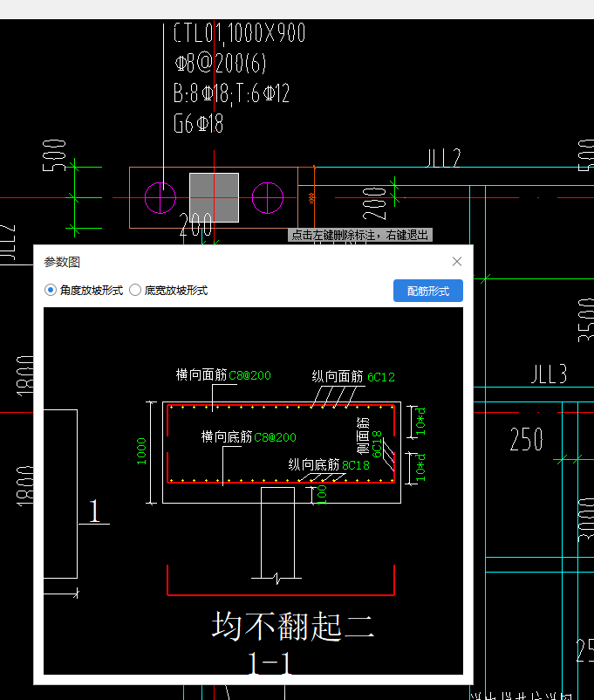594x700 pixels.
Task: Click the 均不翻起二 caption text
Action: click(293, 626)
